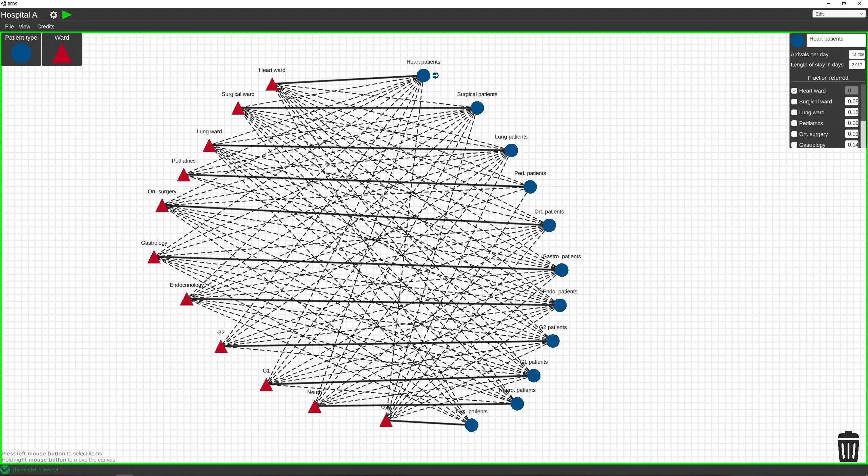Screen dimensions: 868x476
Task: Click the green Run/Play simulation button
Action: [66, 15]
